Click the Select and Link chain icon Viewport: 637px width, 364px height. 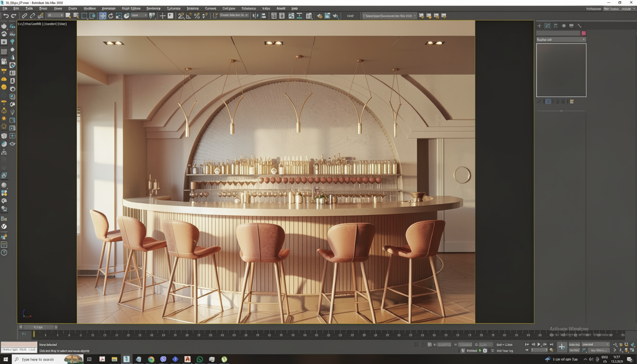click(x=25, y=16)
